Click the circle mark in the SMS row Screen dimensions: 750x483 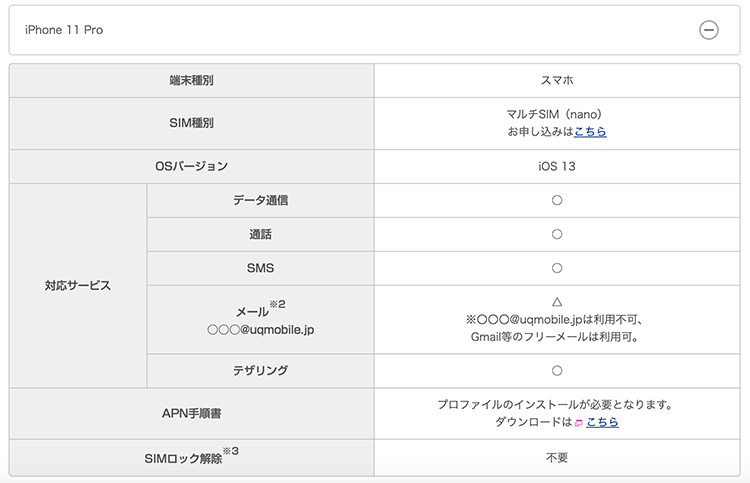[x=557, y=268]
